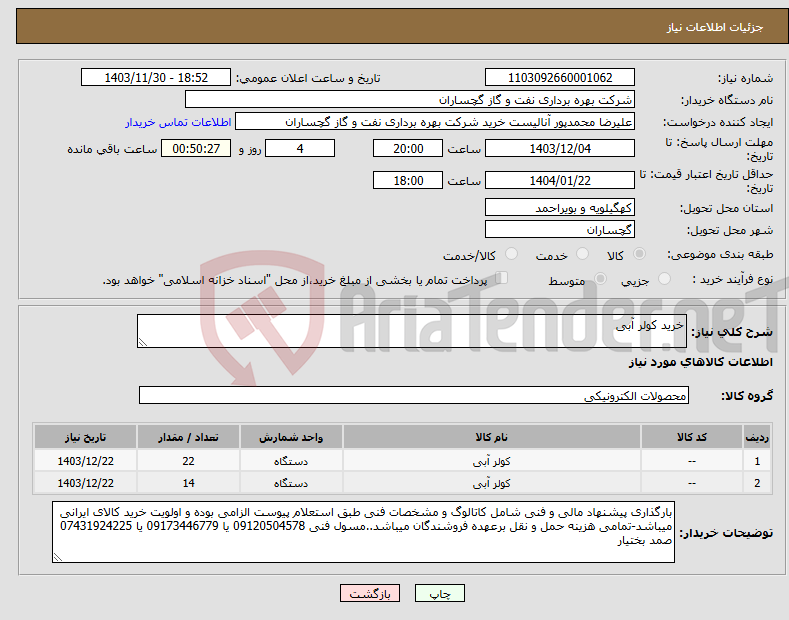
Task: Click the deadline time field 20:00
Action: [x=408, y=148]
